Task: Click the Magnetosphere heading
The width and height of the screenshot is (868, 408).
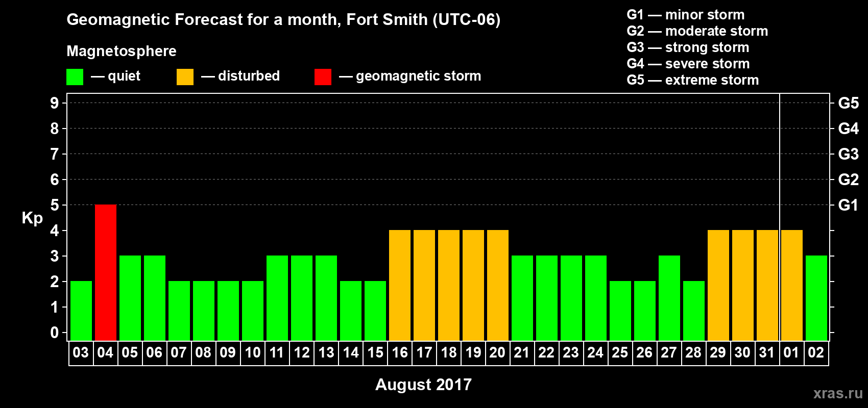Action: tap(122, 51)
